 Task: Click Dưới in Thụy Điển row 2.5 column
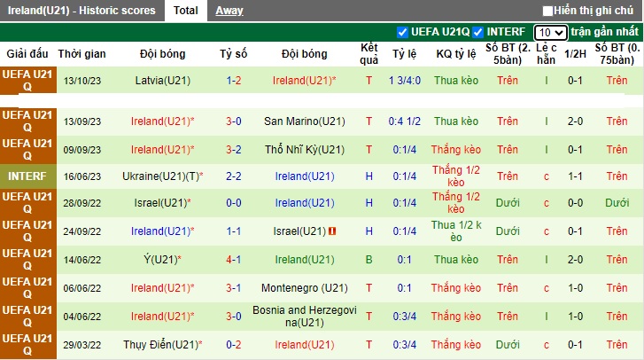tap(508, 345)
